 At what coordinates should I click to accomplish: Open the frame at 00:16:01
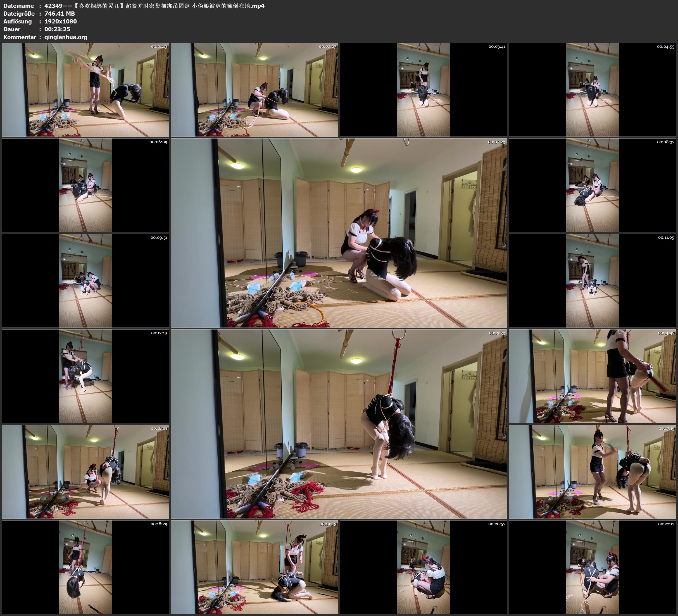(85, 472)
